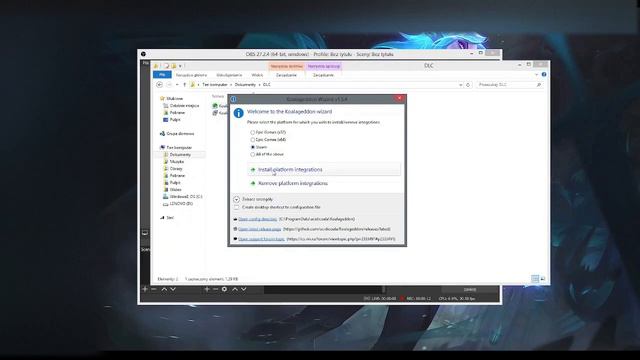Go up one folder level in Explorer
This screenshot has height=360, width=640.
[x=184, y=84]
